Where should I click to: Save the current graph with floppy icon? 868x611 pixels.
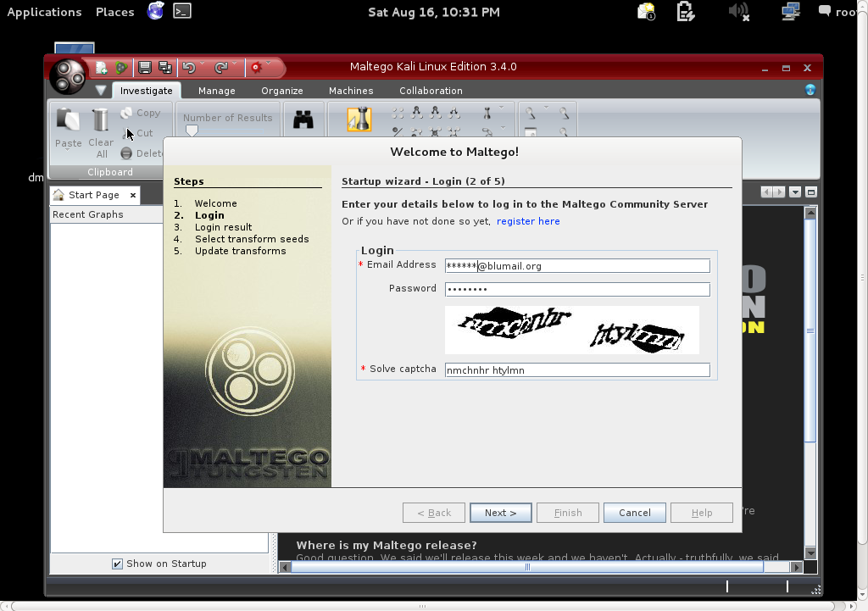tap(144, 68)
